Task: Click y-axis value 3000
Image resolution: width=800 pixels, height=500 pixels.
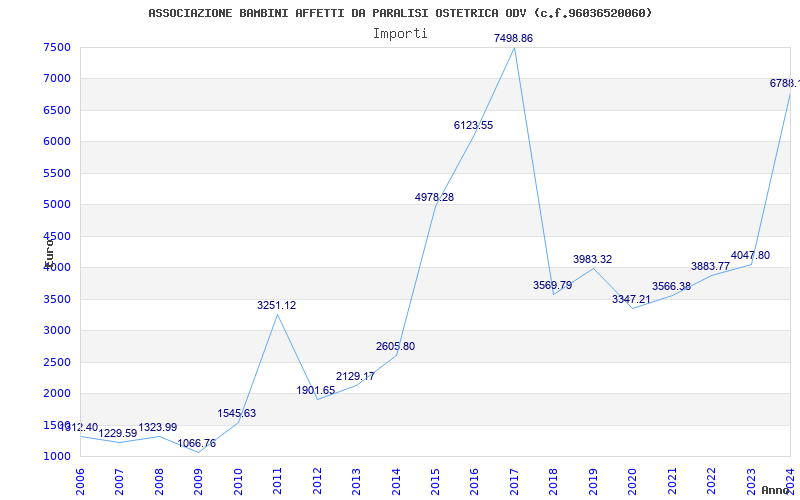Action: pos(57,331)
